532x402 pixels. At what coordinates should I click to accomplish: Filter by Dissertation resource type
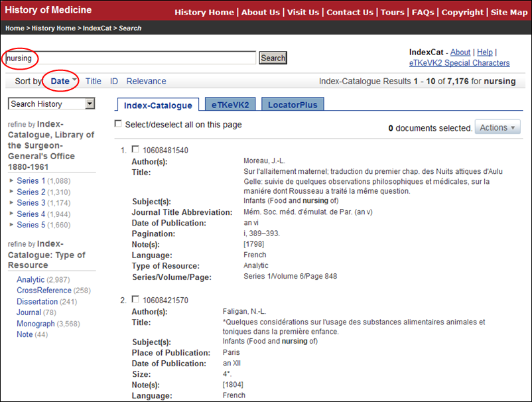[37, 302]
